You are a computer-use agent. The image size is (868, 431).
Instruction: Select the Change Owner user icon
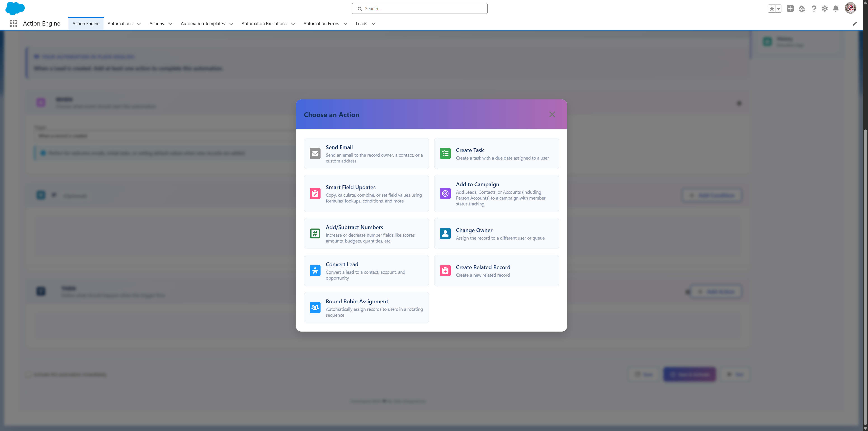point(445,233)
